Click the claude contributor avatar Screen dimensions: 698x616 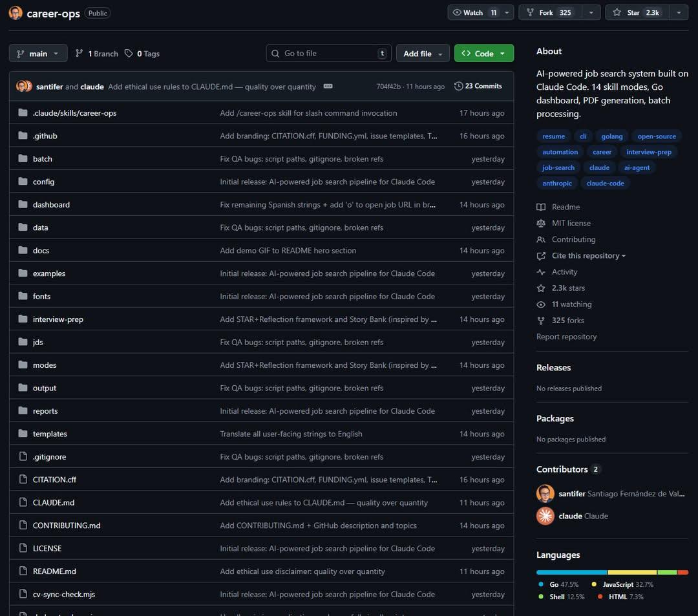[x=545, y=516]
